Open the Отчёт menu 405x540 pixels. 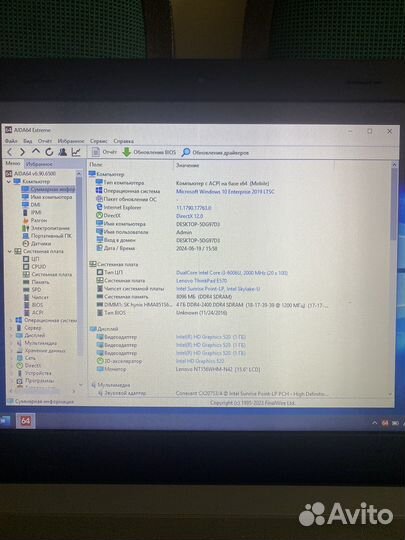pos(45,141)
